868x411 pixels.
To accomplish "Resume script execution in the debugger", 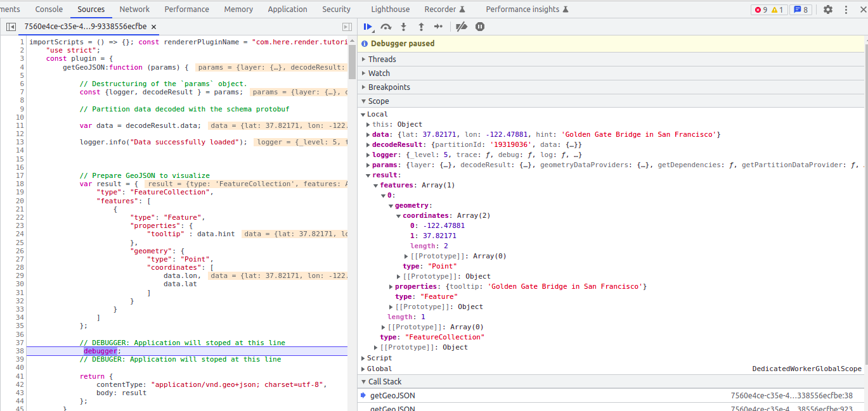I will pos(368,27).
